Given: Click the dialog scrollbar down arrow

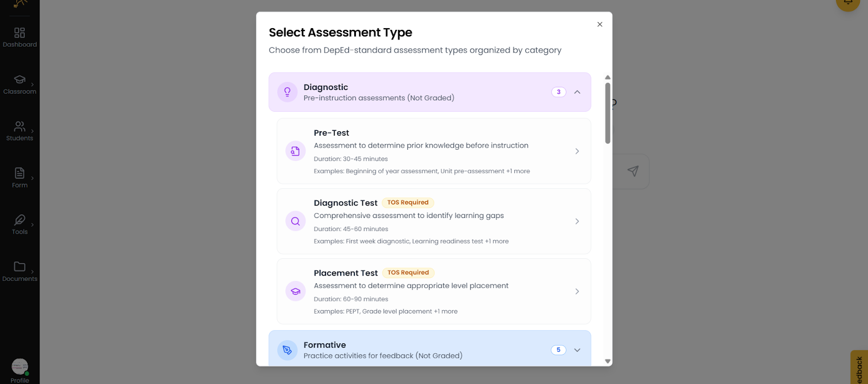Looking at the screenshot, I should point(608,361).
